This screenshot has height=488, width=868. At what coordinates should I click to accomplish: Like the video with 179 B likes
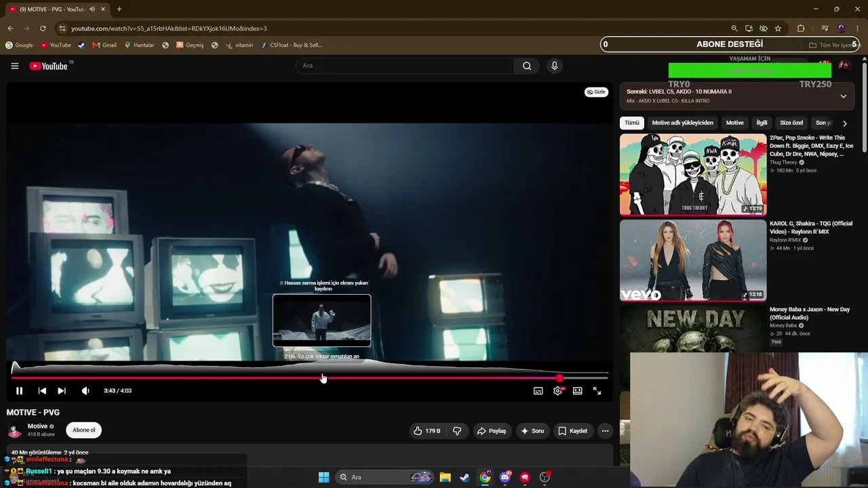(427, 431)
